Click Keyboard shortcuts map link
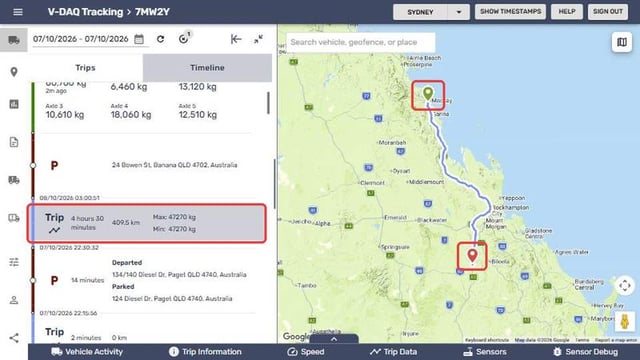640x360 pixels. click(x=487, y=340)
